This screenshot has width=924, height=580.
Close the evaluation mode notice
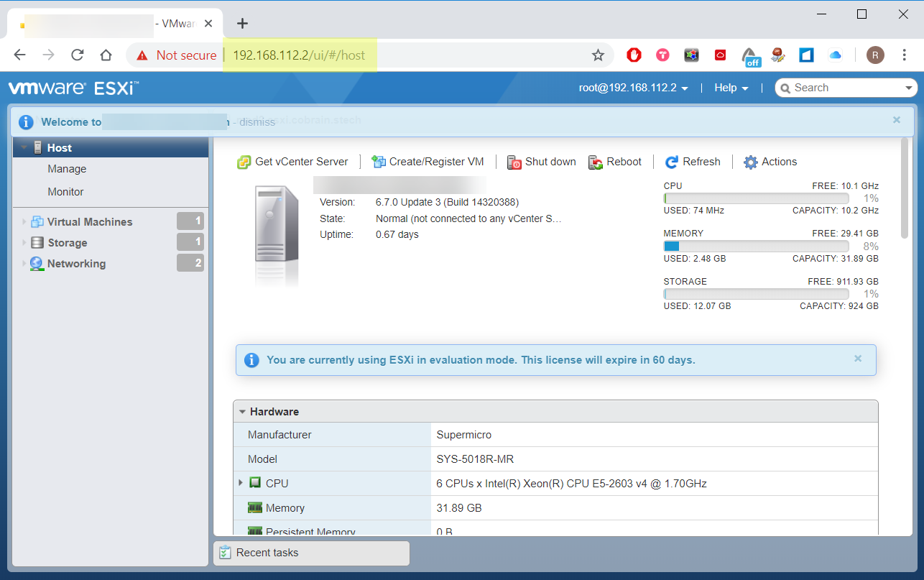858,358
